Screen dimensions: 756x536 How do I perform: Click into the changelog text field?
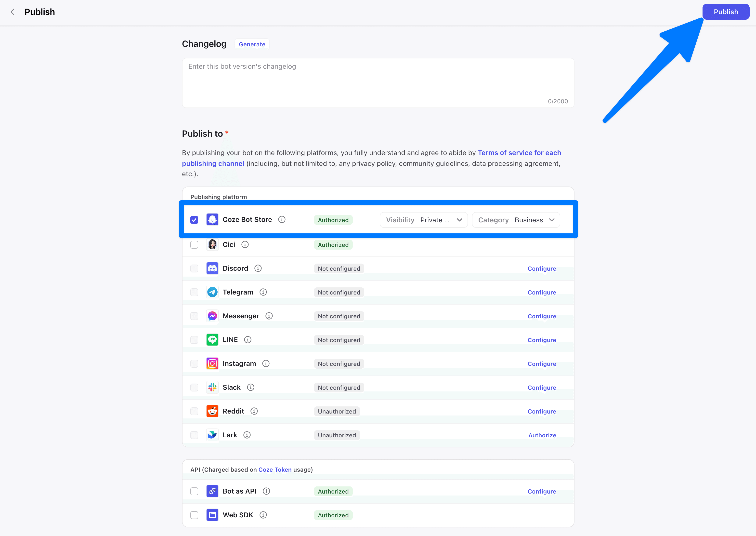(x=378, y=82)
